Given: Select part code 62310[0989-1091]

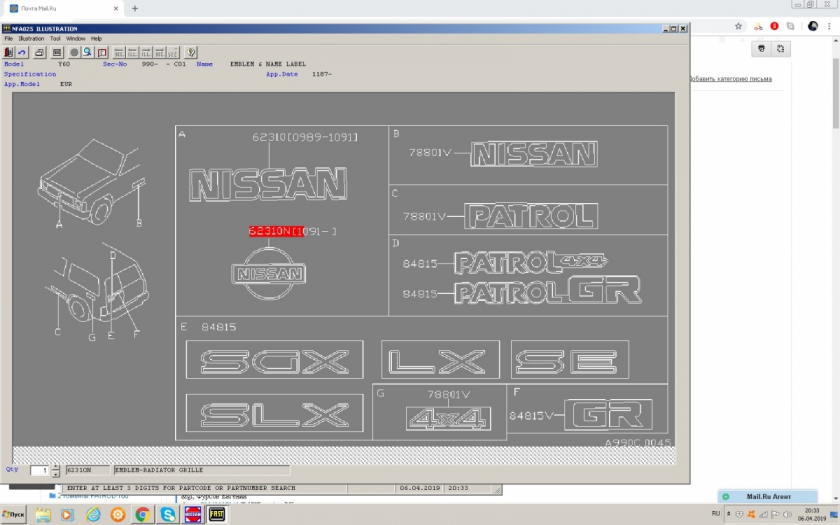Looking at the screenshot, I should pyautogui.click(x=305, y=137).
